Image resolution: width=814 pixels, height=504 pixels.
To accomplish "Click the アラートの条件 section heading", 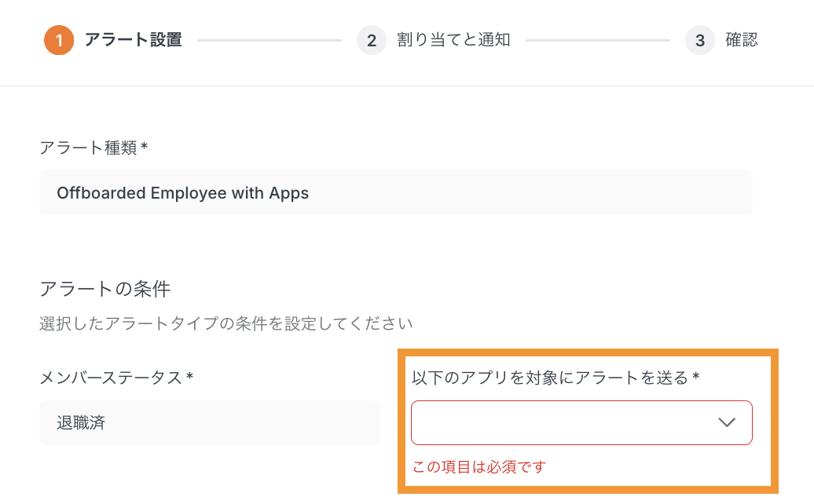I will 104,288.
